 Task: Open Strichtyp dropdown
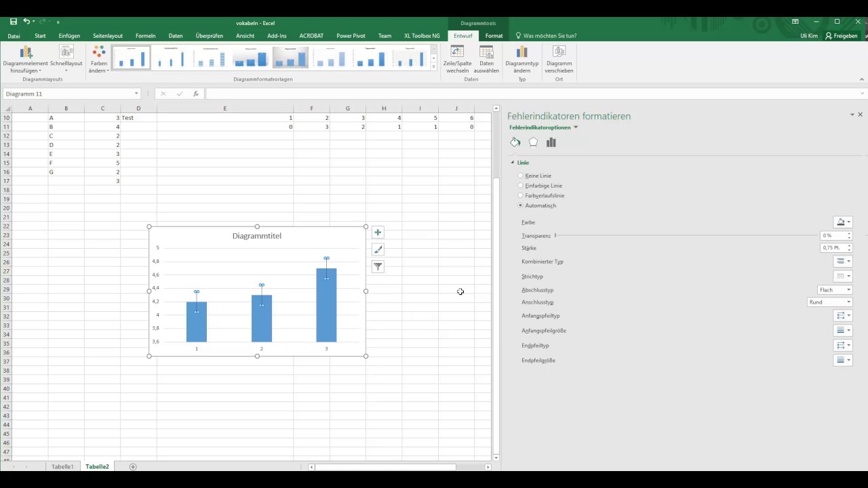point(842,276)
